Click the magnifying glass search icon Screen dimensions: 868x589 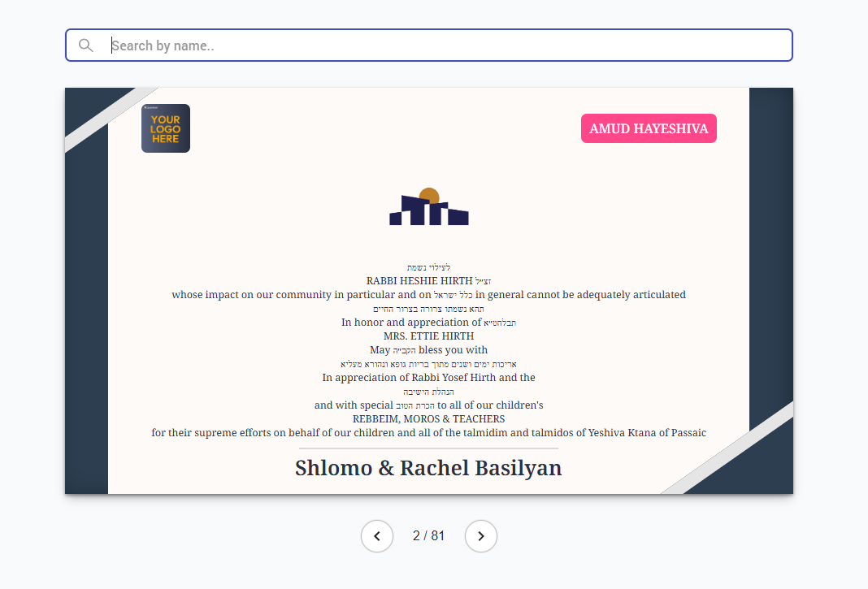[x=86, y=45]
